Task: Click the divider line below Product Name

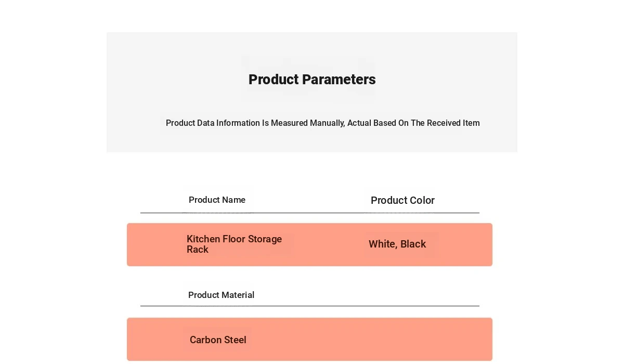Action: pos(310,213)
